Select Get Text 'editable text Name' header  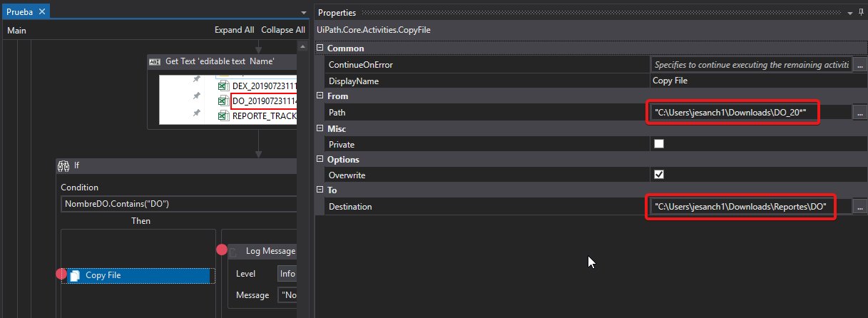220,62
